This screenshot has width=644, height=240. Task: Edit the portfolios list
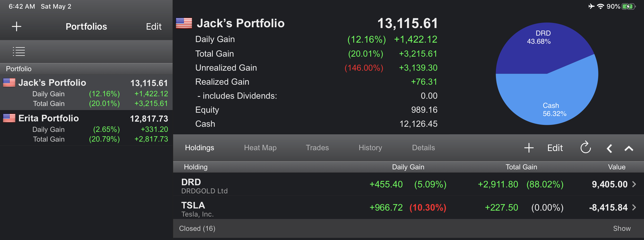[154, 26]
